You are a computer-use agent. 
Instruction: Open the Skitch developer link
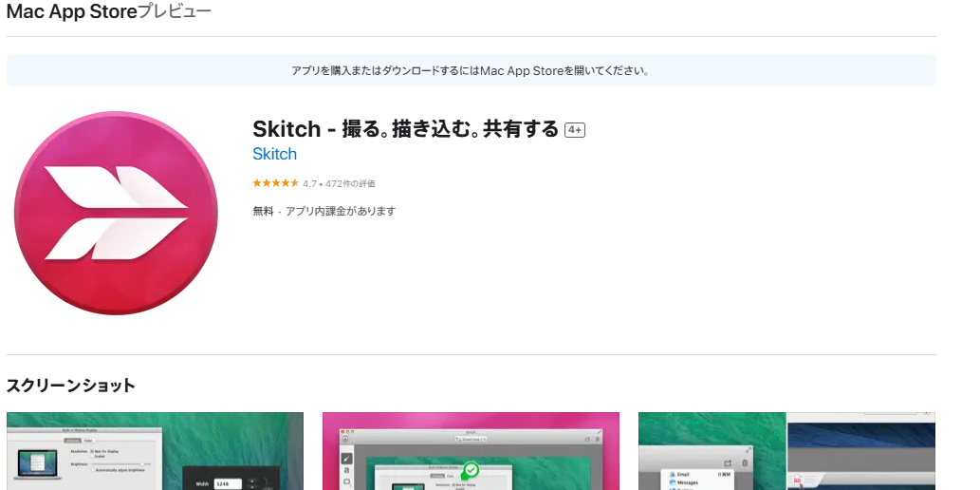coord(274,154)
